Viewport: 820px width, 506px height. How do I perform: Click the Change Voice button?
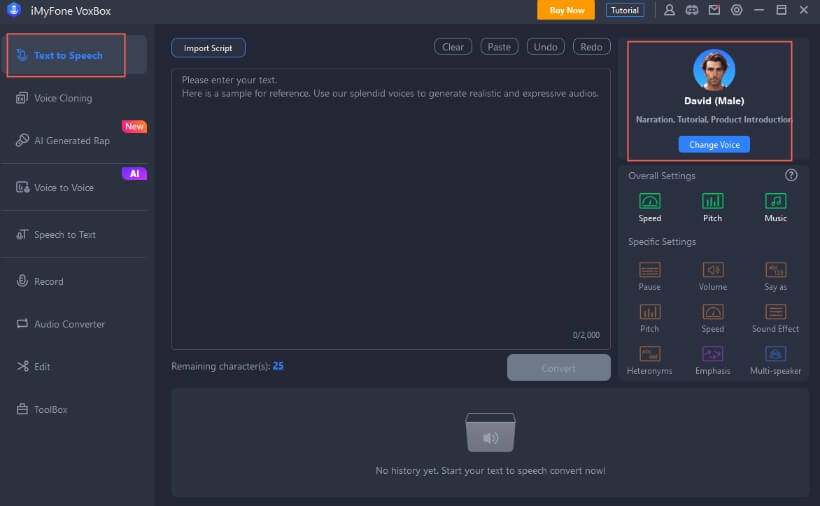tap(714, 144)
